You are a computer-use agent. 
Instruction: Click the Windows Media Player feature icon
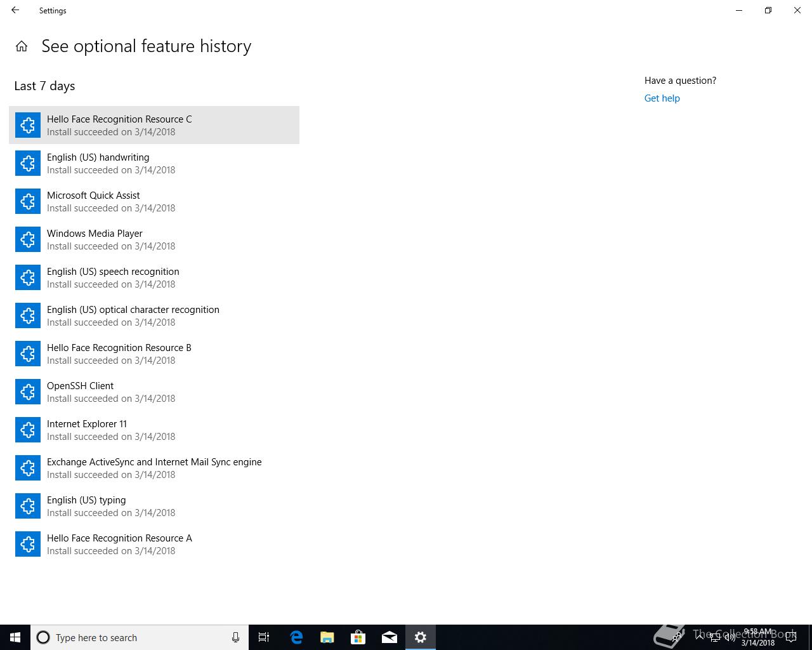pos(28,239)
